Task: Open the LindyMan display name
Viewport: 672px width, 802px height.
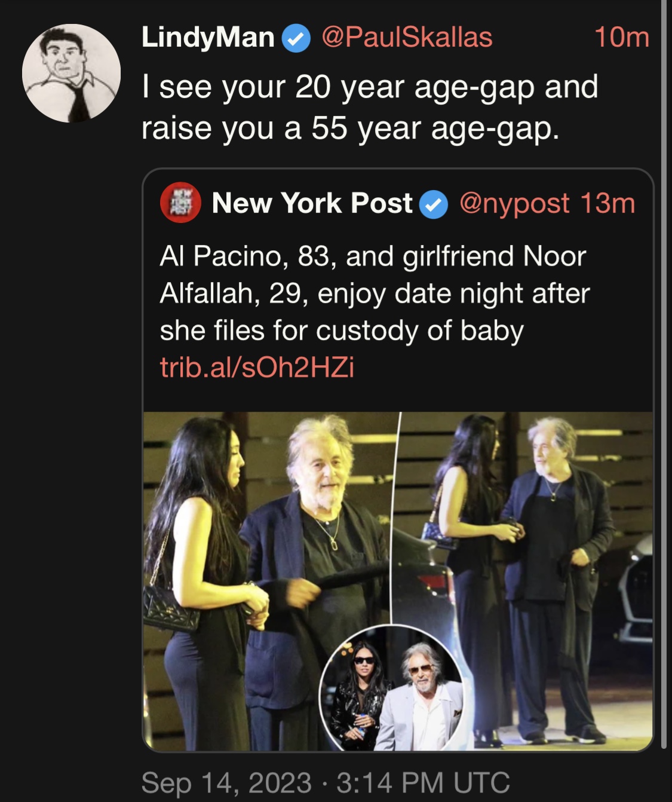Action: pos(207,38)
